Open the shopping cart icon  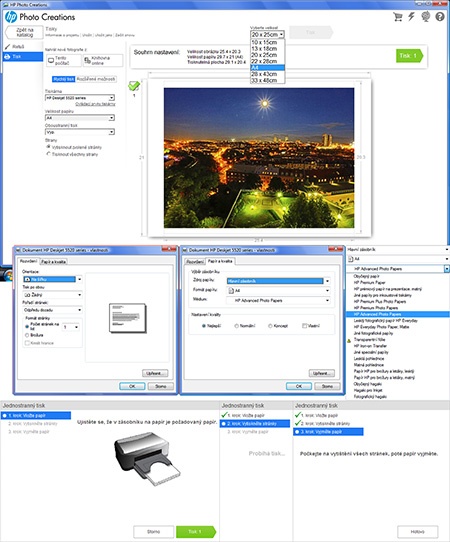[397, 17]
